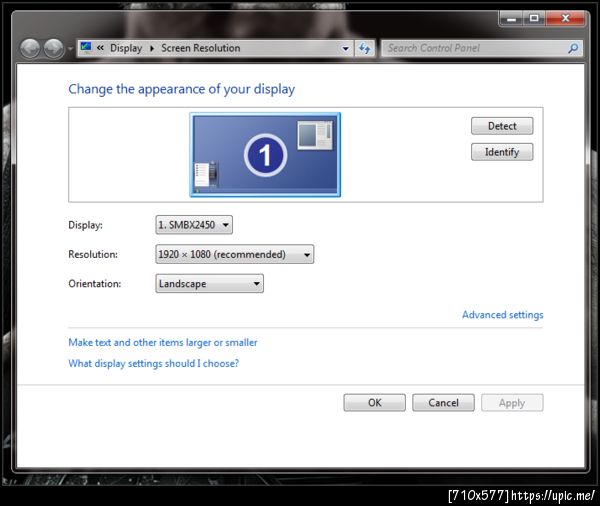Click Screen Resolution breadcrumb item
This screenshot has width=600, height=506.
(201, 48)
